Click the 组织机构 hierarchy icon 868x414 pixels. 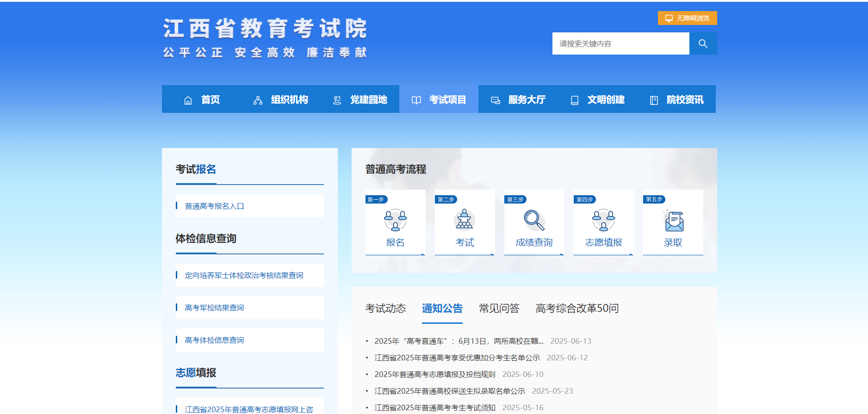[258, 100]
